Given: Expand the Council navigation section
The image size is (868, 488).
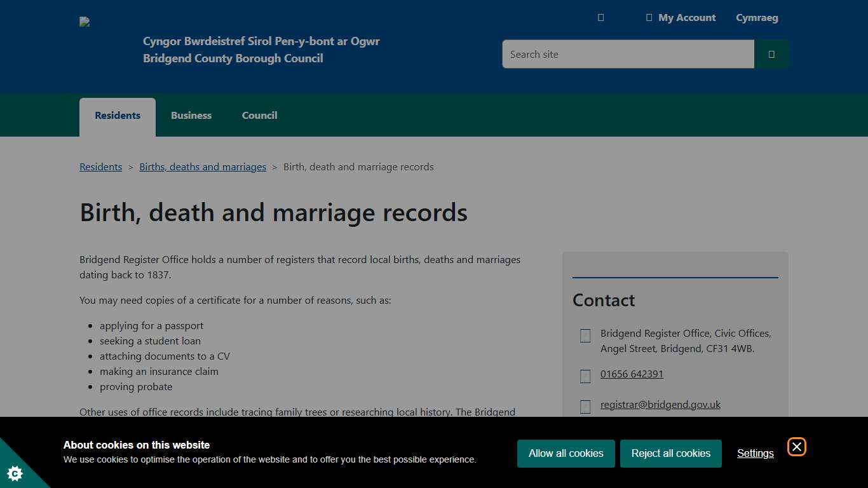Looking at the screenshot, I should pos(259,115).
